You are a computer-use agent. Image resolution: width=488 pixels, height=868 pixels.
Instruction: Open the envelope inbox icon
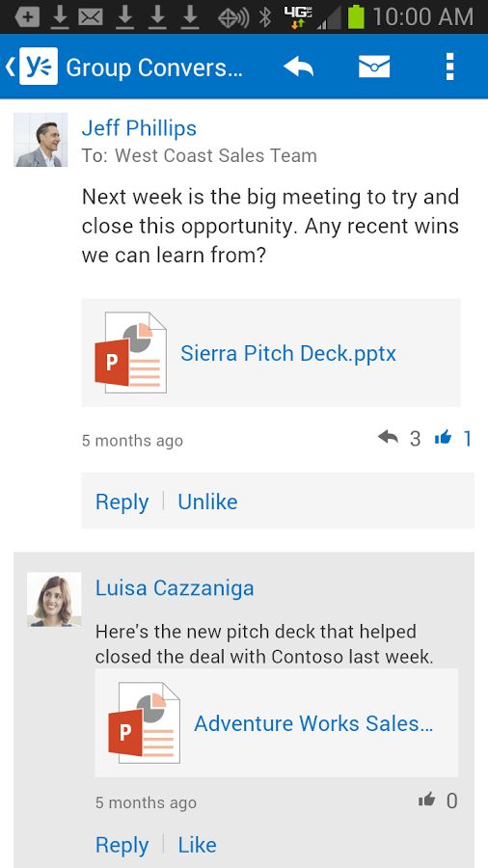[x=374, y=67]
